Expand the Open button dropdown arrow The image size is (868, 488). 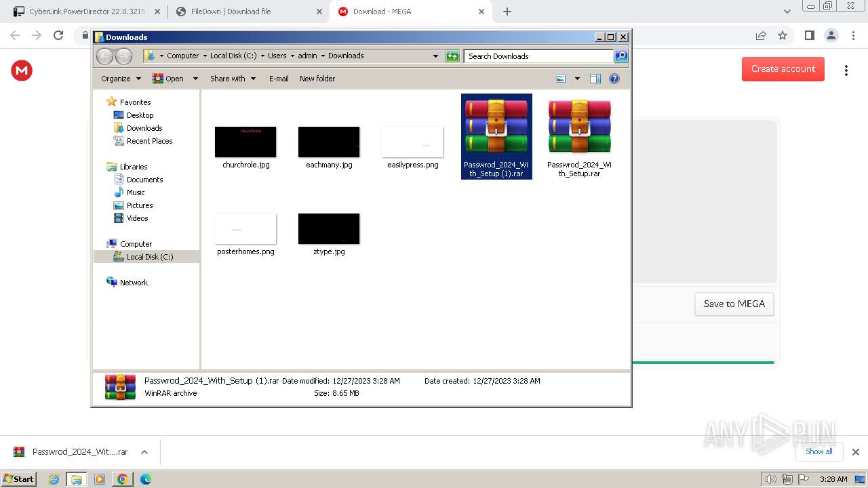click(x=195, y=79)
